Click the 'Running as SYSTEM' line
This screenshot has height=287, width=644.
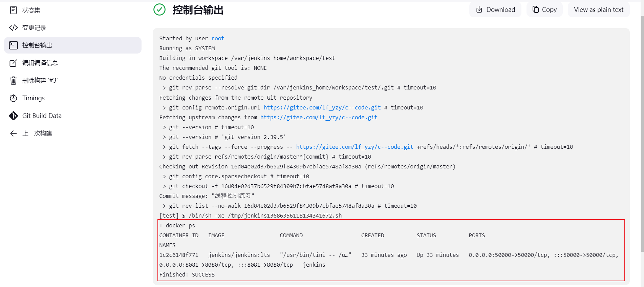coord(187,48)
